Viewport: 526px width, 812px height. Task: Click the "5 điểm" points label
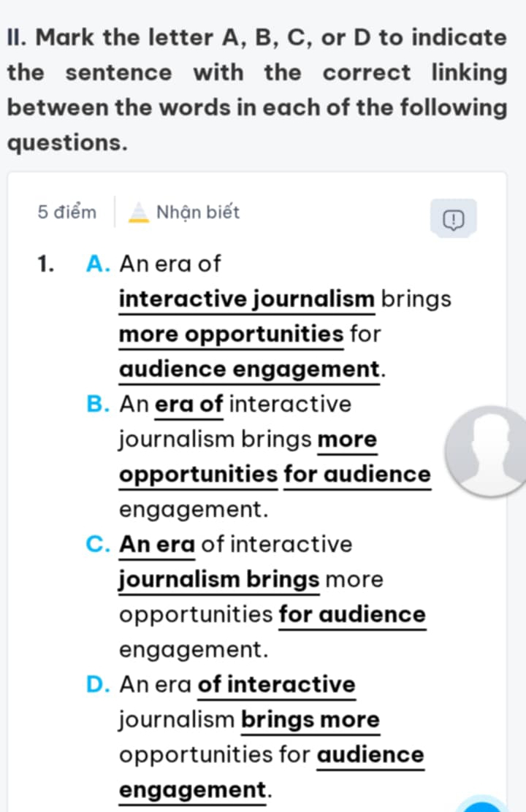pyautogui.click(x=66, y=212)
